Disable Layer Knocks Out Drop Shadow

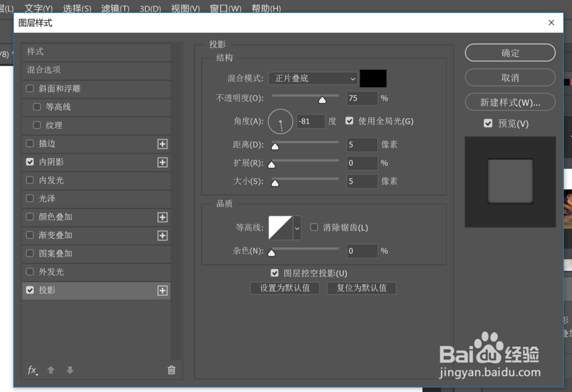tap(275, 273)
